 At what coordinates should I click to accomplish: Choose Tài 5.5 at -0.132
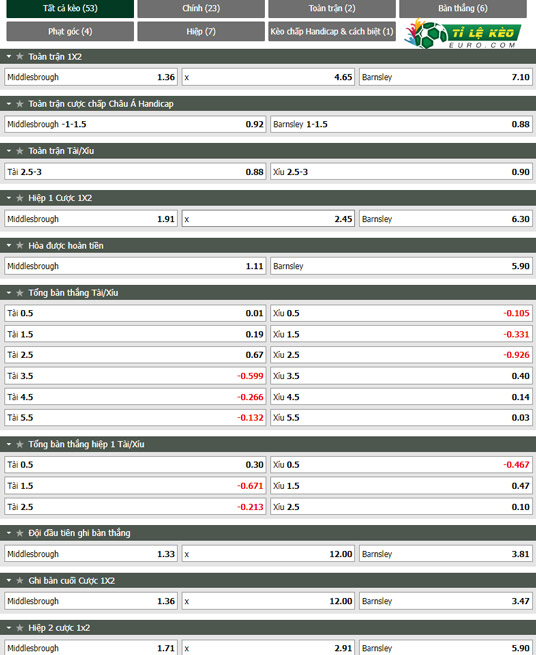click(x=135, y=418)
